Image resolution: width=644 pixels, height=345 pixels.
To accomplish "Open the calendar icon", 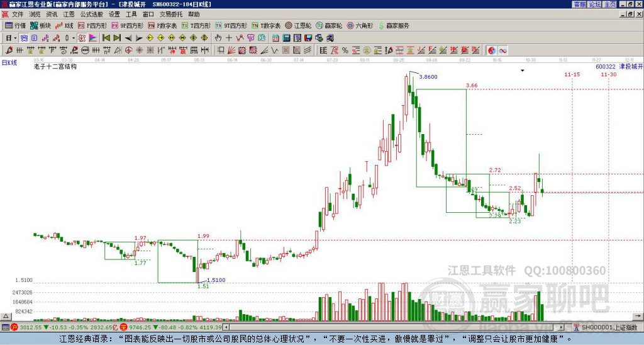I will (275, 38).
